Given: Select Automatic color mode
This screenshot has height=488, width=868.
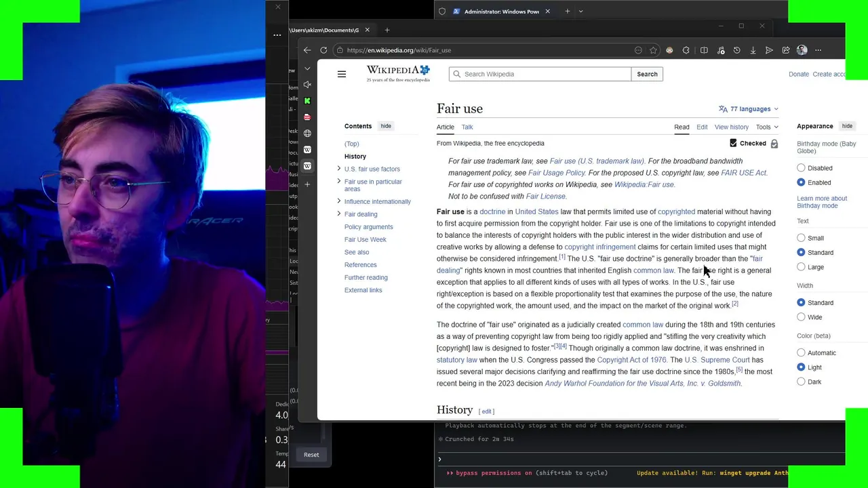Looking at the screenshot, I should click(x=801, y=352).
